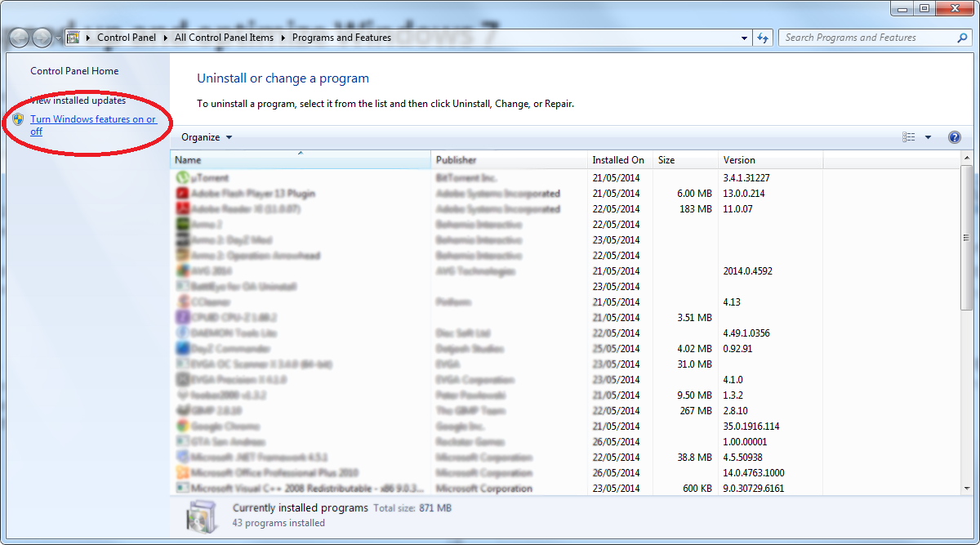
Task: Navigate to Control Panel in the breadcrumb
Action: [127, 38]
